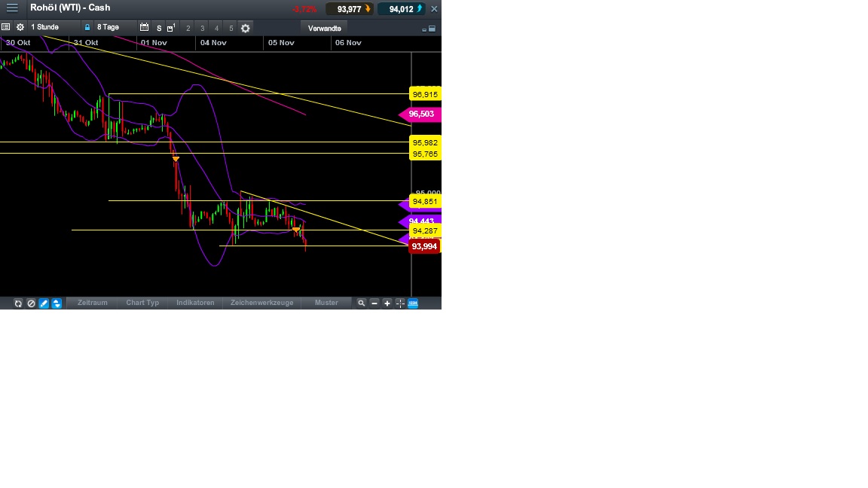Click the S save-chart icon
Image resolution: width=868 pixels, height=488 pixels.
coord(158,28)
